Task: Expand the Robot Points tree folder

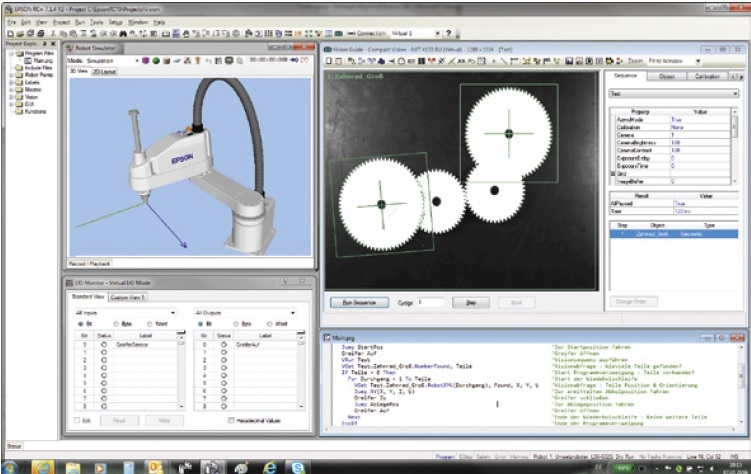Action: click(11, 74)
